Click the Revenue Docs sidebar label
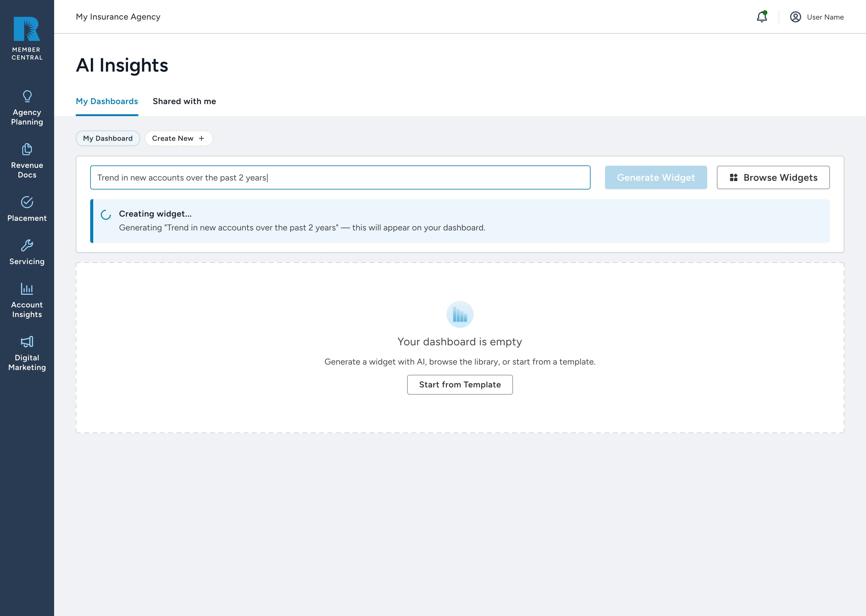The height and width of the screenshot is (616, 866). 27,170
